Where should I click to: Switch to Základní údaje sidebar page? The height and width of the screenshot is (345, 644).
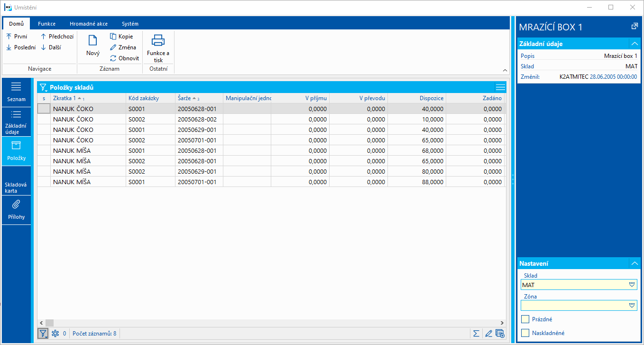tap(17, 121)
